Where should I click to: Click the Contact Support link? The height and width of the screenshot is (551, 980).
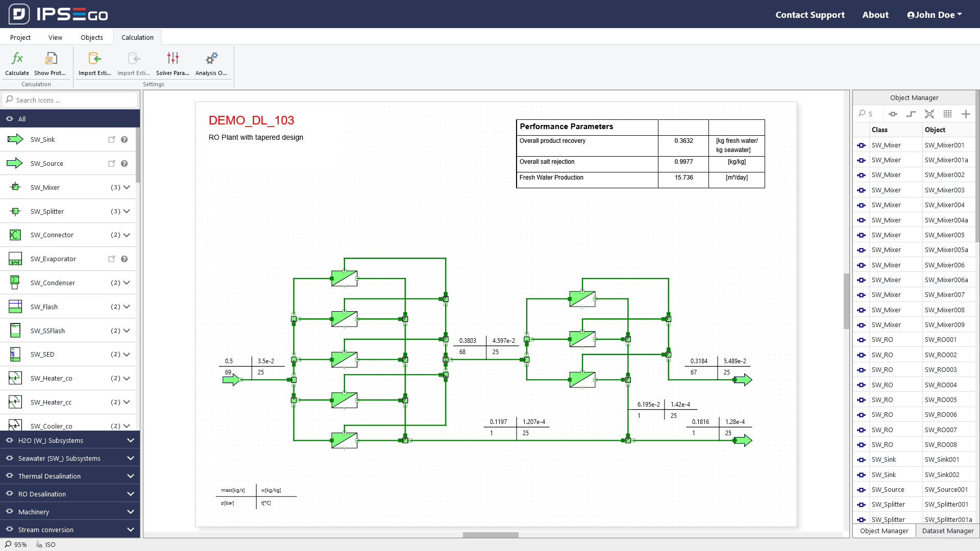pos(810,15)
